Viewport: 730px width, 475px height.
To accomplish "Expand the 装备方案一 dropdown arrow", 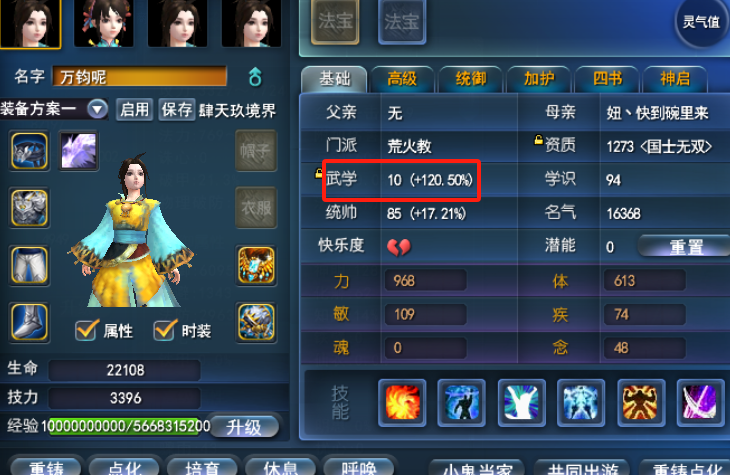I will coord(97,110).
